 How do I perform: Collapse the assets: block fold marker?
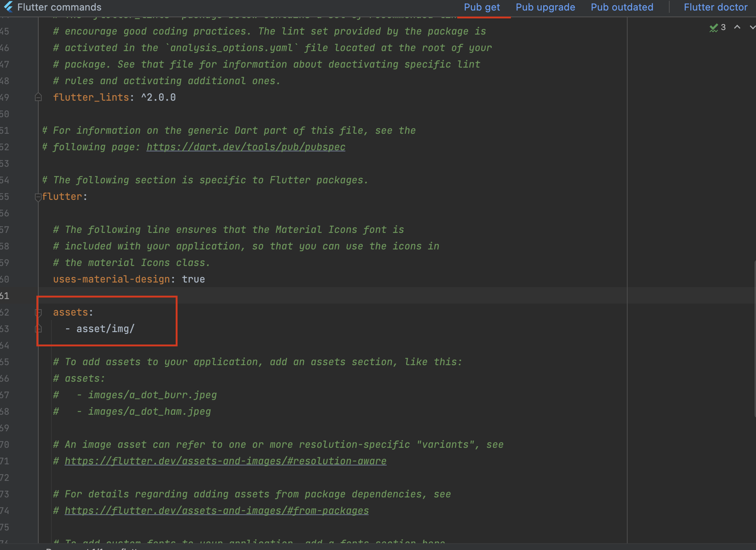[x=38, y=312]
